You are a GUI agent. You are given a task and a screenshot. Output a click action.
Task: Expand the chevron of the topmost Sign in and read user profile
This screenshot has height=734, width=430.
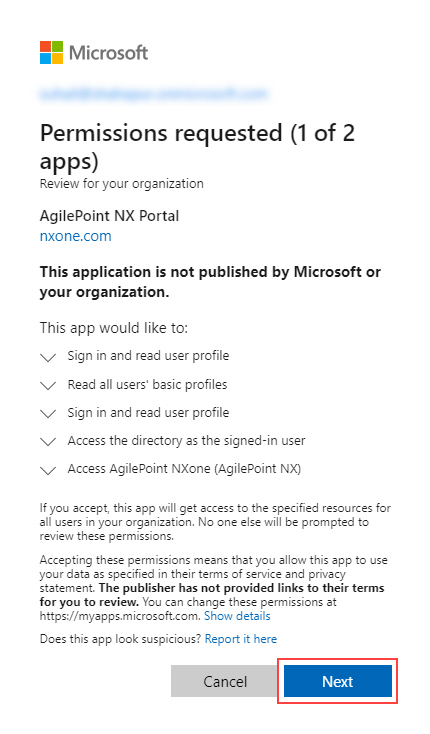point(48,358)
